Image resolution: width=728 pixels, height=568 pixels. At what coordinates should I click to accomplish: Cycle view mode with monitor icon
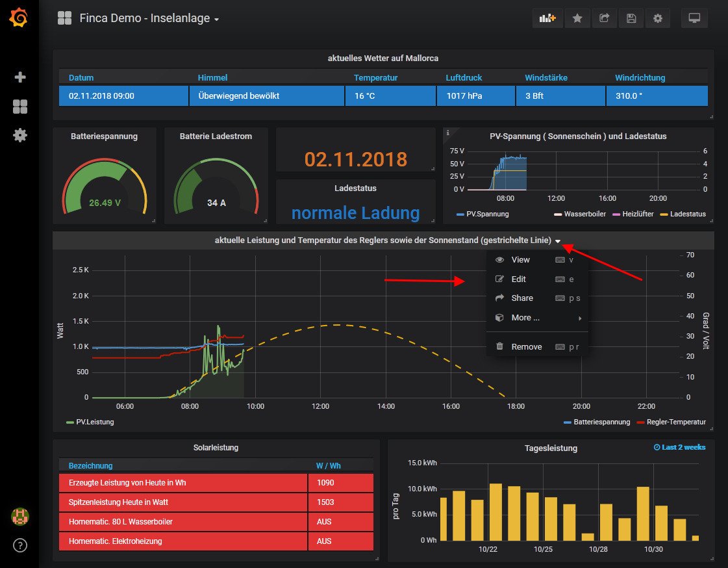(x=694, y=18)
